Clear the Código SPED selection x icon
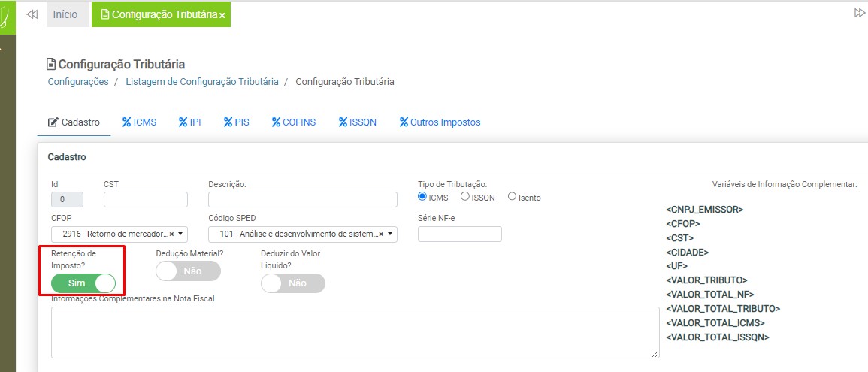 tap(381, 234)
